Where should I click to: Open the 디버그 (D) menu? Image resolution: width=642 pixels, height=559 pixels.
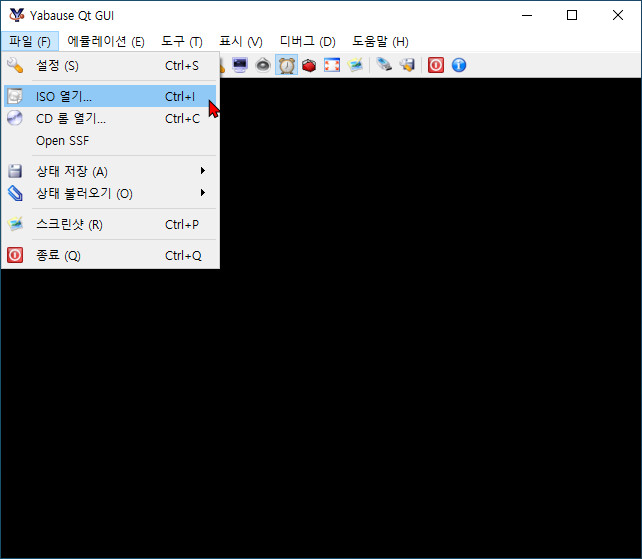tap(307, 41)
